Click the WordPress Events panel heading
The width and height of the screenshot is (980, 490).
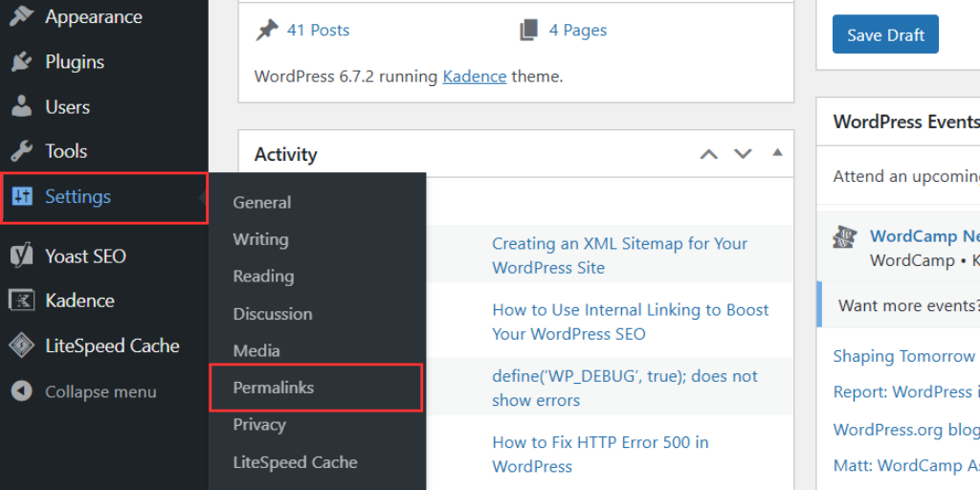tap(906, 122)
